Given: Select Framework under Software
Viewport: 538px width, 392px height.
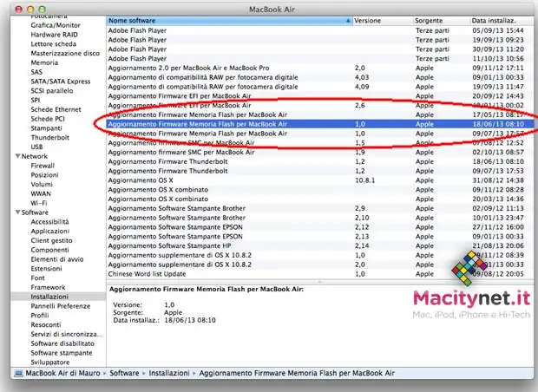Looking at the screenshot, I should [x=48, y=287].
